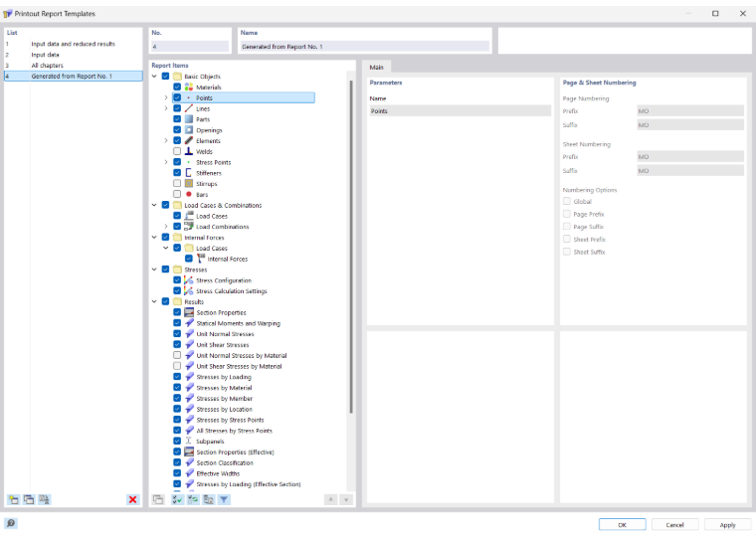The width and height of the screenshot is (756, 541).
Task: Enable the Stirrups checkbox
Action: coord(177,184)
